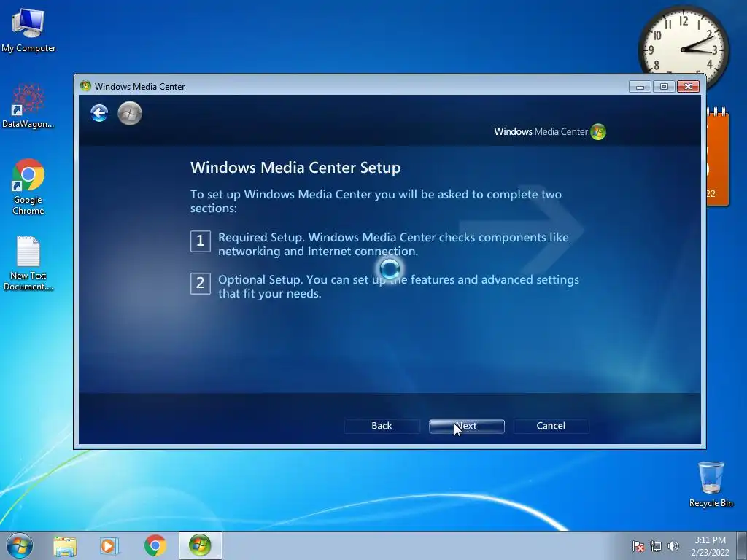This screenshot has width=747, height=560.
Task: Click the green Windows Media Center logo orb
Action: tap(598, 132)
